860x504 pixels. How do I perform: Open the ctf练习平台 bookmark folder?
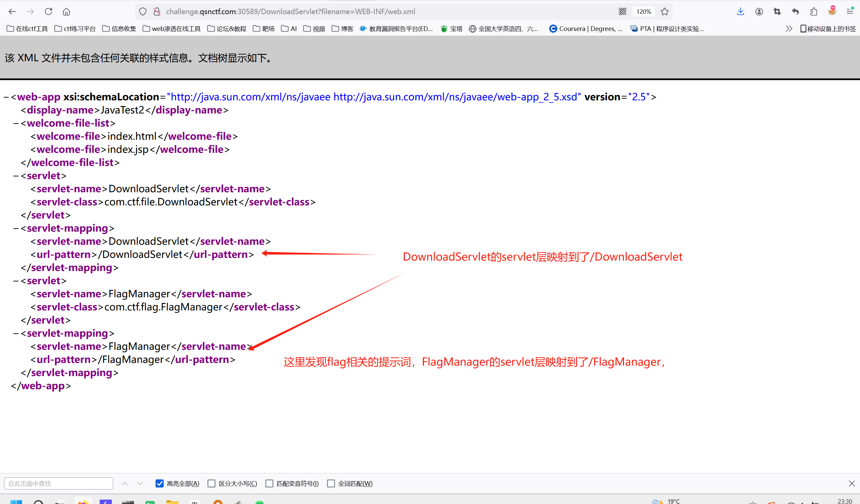click(x=75, y=29)
